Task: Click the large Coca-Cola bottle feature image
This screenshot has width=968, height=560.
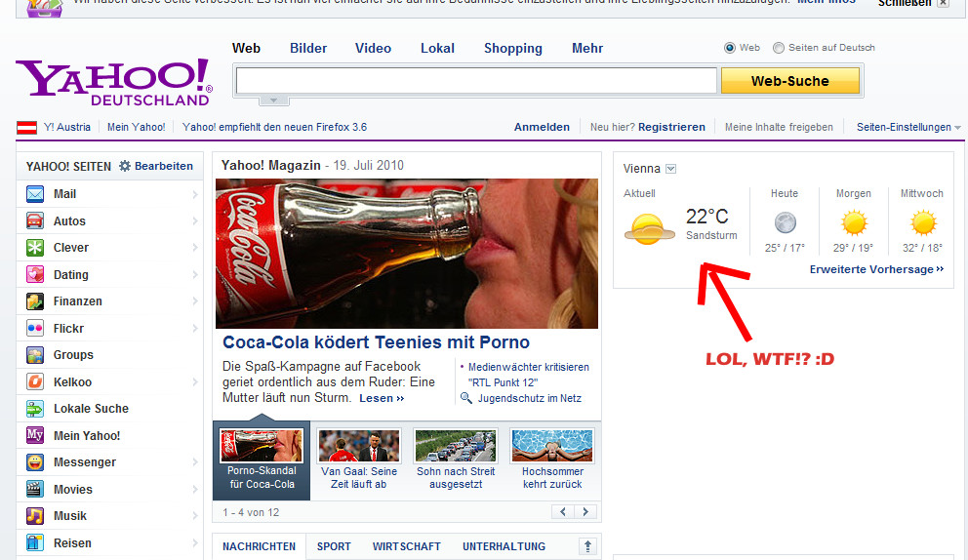Action: 407,254
